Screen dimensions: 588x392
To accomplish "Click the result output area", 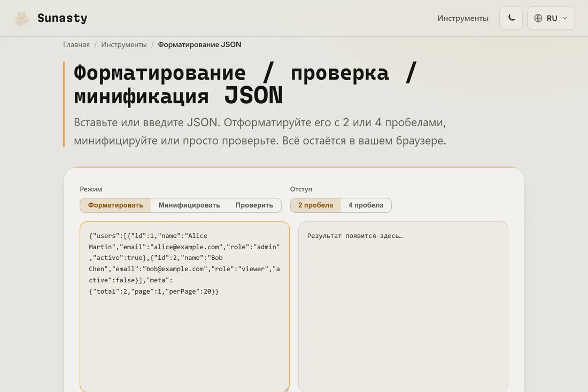I will (403, 306).
